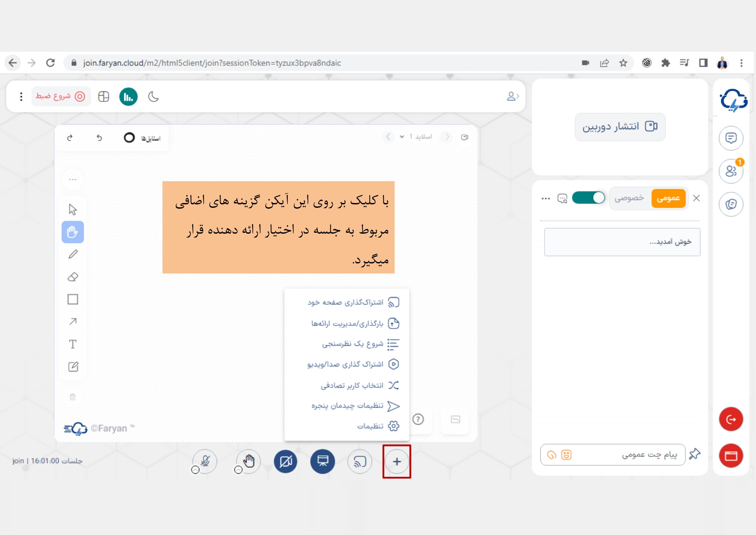The height and width of the screenshot is (535, 756).
Task: Select شروع یک نظرسنجی menu item
Action: coord(353,344)
